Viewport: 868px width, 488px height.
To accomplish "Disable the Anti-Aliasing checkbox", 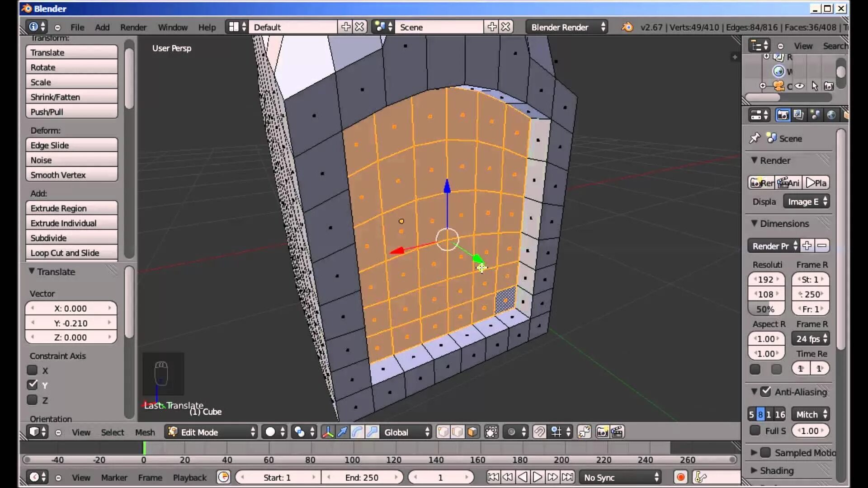I will click(765, 392).
